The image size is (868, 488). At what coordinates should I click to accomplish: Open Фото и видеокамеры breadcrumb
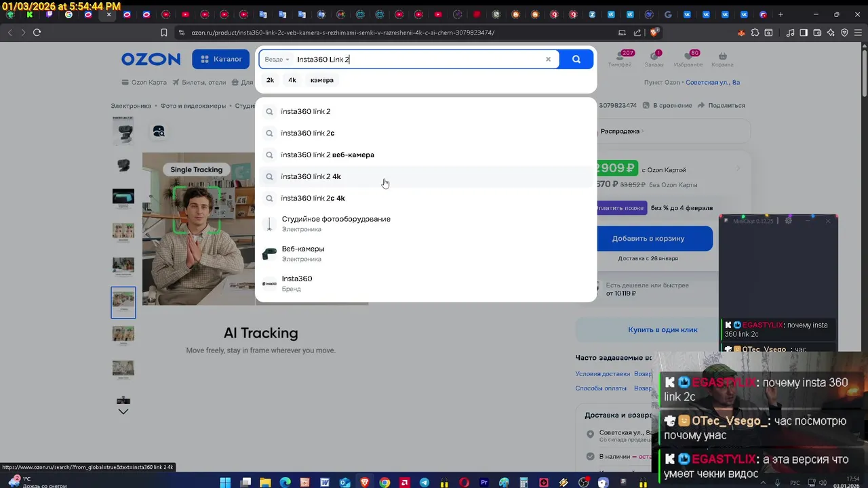(193, 106)
